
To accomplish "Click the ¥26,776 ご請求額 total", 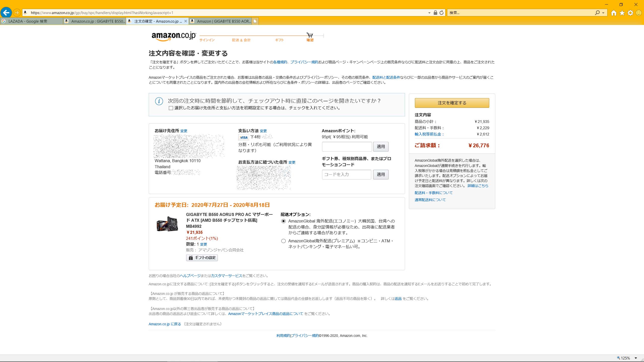I will pos(478,146).
